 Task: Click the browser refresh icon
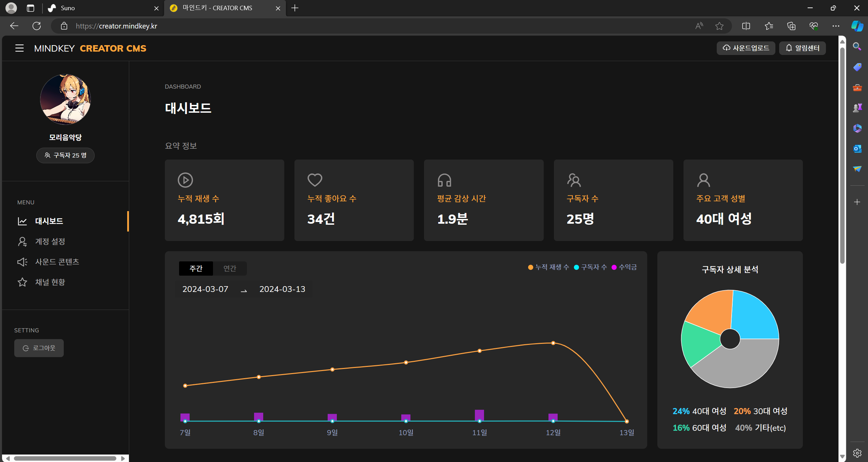pos(37,26)
